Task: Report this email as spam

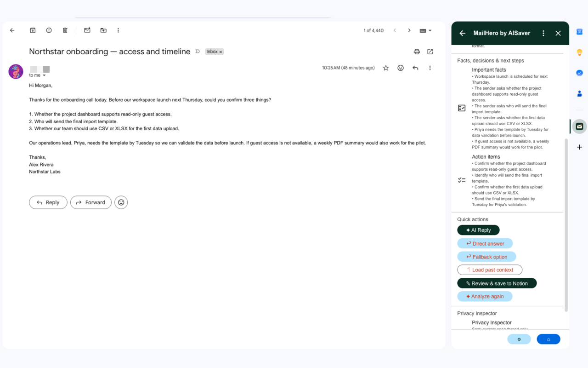Action: point(49,30)
